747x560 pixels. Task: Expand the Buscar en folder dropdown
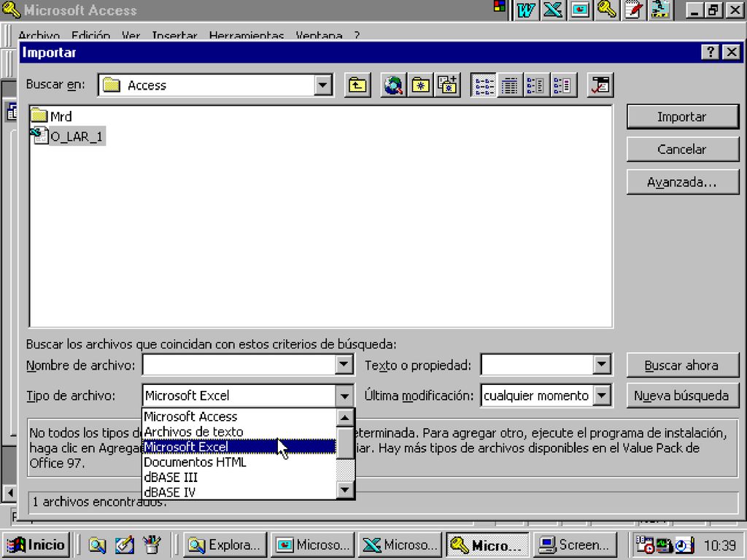(x=322, y=85)
